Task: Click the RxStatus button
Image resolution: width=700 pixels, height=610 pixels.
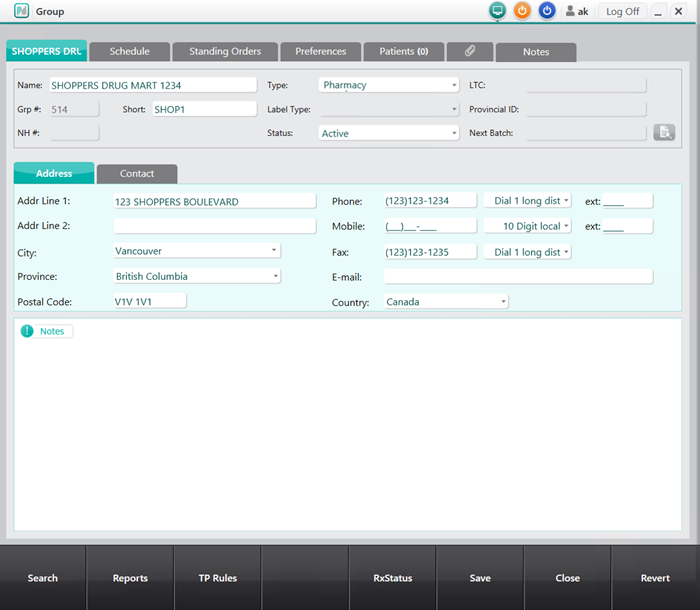Action: pos(392,578)
